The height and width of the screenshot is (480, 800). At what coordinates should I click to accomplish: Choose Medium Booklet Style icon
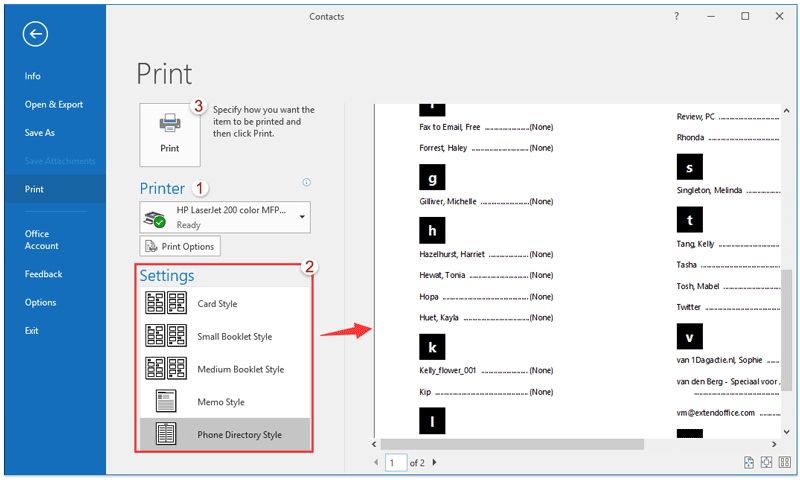[x=160, y=369]
